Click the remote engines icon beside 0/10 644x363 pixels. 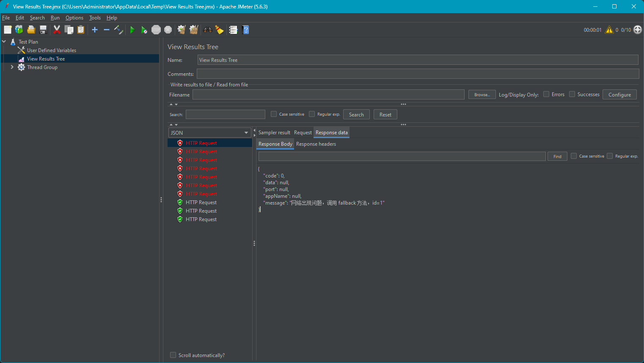coord(638,30)
